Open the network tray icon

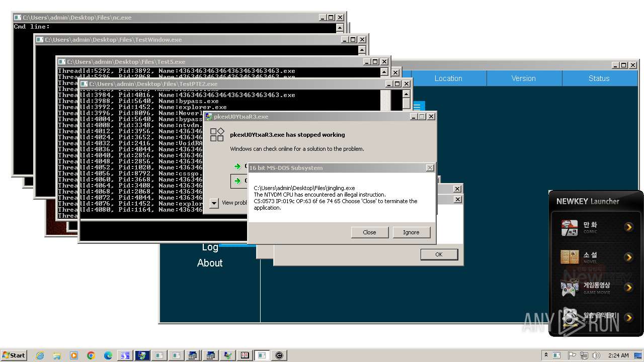pos(585,355)
